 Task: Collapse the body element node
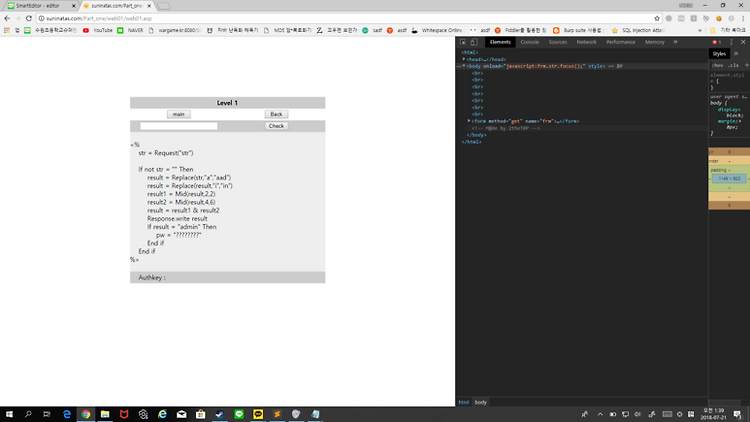463,66
